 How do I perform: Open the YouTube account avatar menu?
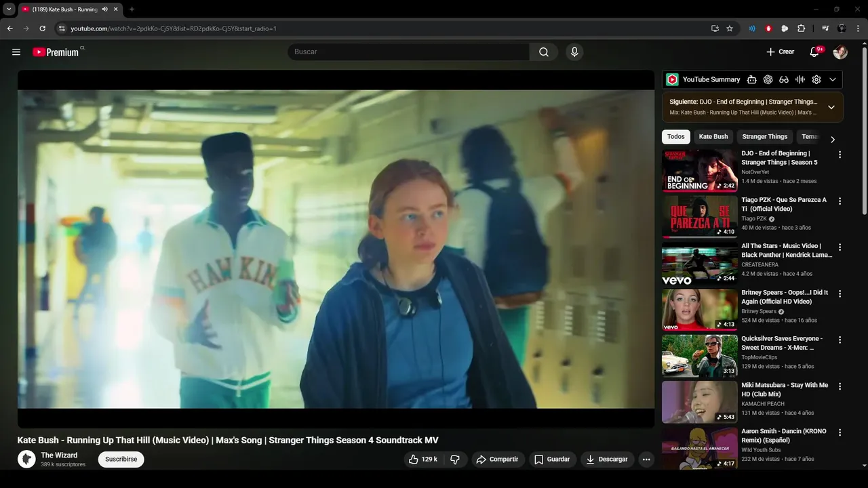[840, 52]
